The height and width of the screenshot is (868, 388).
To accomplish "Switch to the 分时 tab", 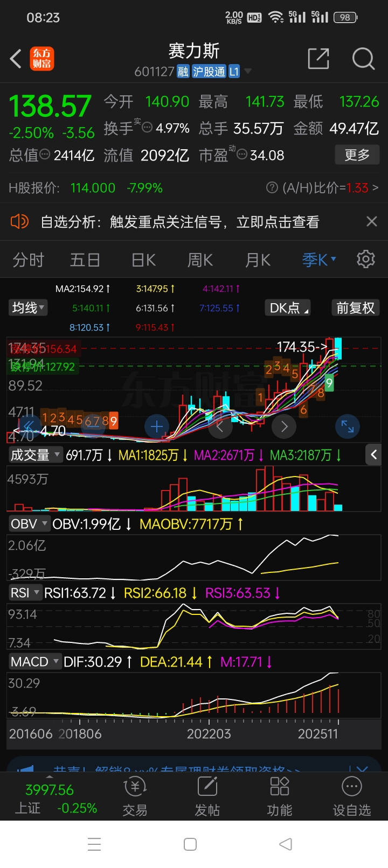I will tap(28, 260).
